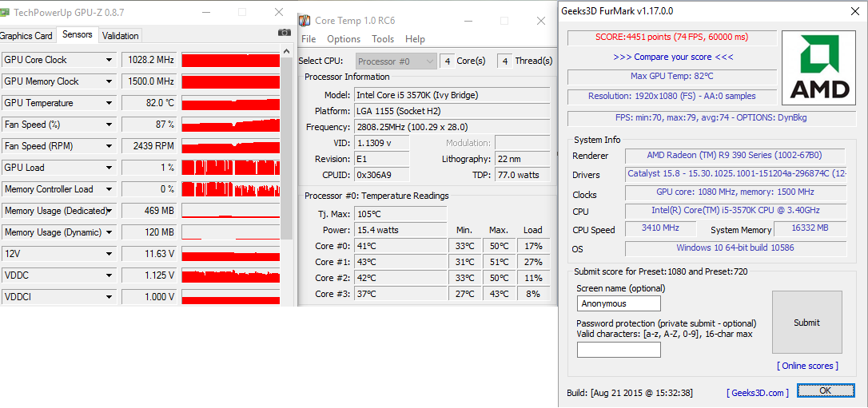Click the Clocks GPU core 1080 MHz field
This screenshot has height=408, width=868.
tap(735, 192)
